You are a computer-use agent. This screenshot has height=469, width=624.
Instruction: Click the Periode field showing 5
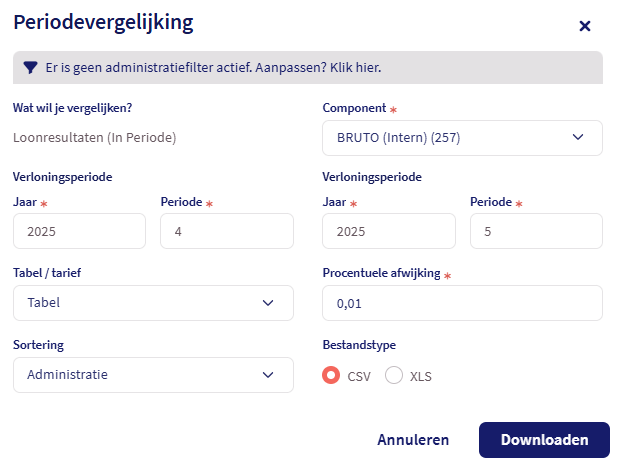[536, 231]
